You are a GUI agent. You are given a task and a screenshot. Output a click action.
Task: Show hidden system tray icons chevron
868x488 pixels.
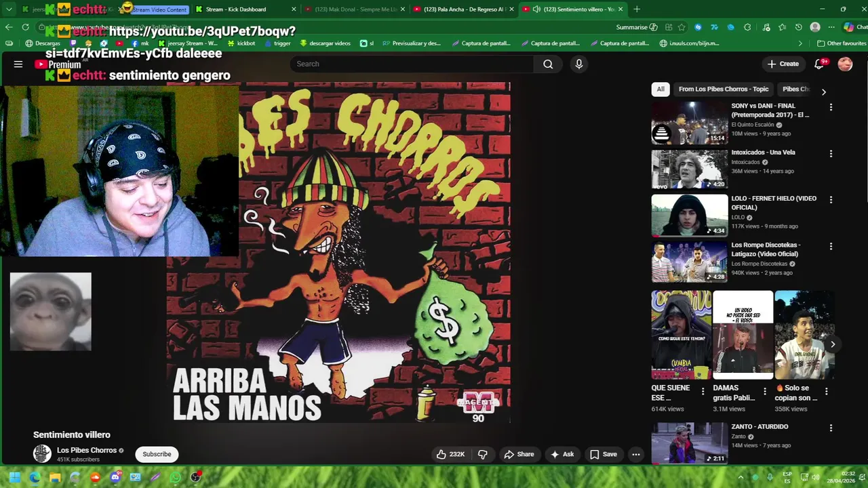(x=741, y=477)
